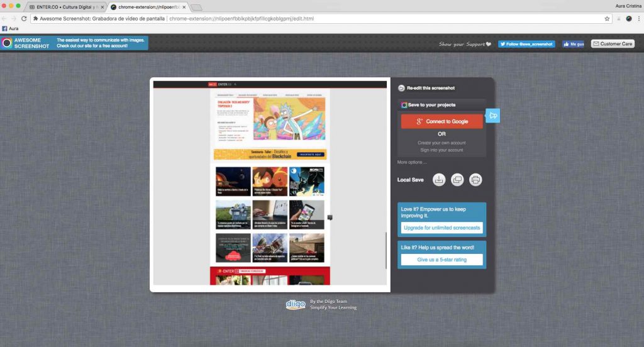Click the Re-edit this screenshot back icon
This screenshot has width=644, height=347.
click(x=402, y=89)
